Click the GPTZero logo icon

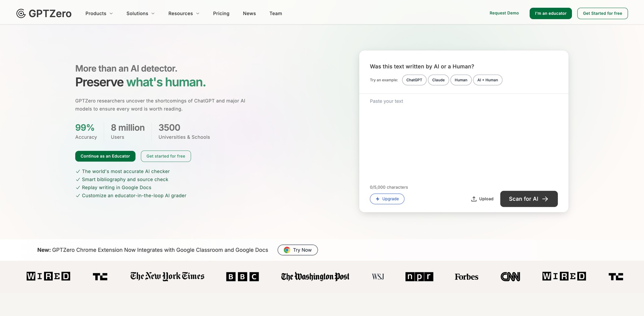click(x=21, y=13)
